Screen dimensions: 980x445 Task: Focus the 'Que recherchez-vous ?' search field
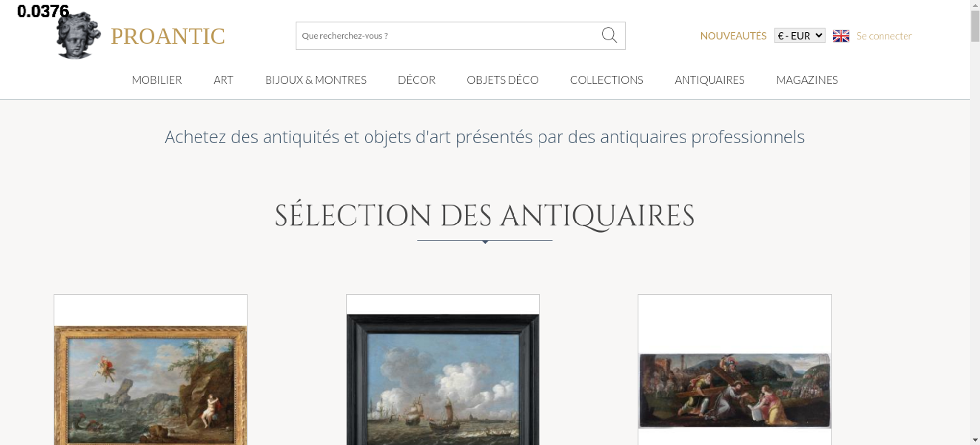(x=448, y=36)
